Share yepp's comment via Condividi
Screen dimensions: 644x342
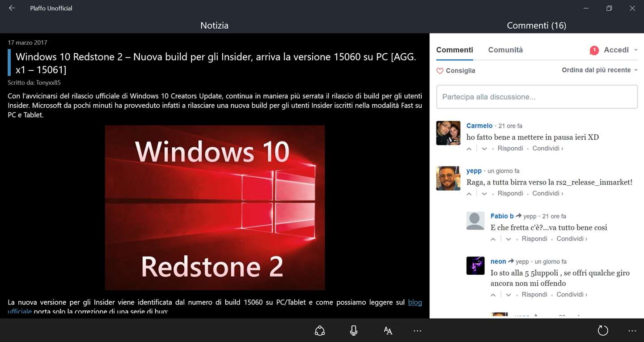tap(548, 193)
